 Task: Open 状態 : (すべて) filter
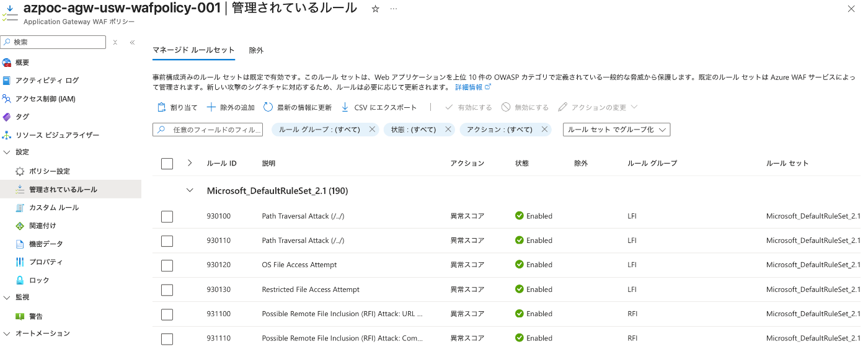(413, 130)
